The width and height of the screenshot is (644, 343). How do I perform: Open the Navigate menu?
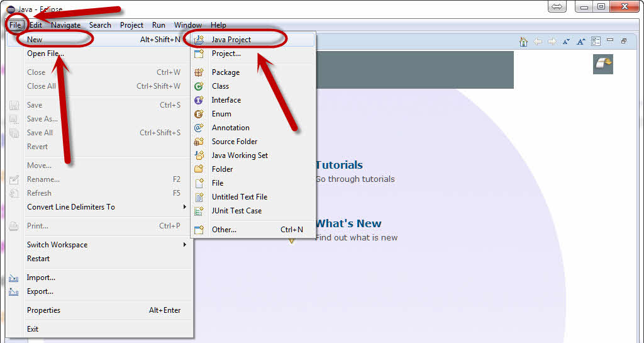pos(65,25)
